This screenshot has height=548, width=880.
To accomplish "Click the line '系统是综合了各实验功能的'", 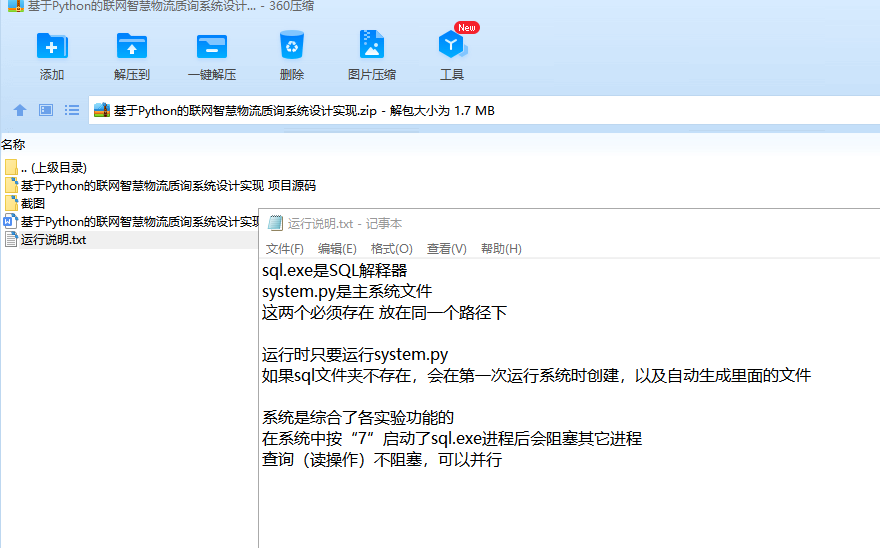I will [x=358, y=418].
